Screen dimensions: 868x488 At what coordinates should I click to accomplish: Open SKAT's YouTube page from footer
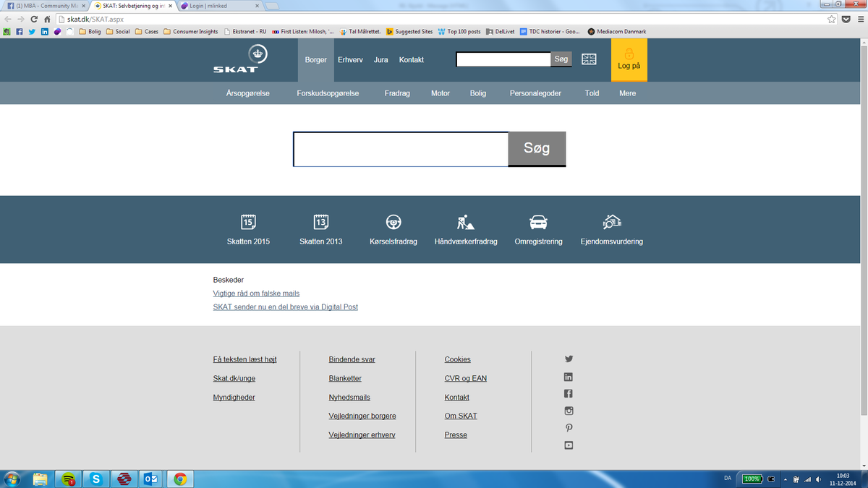(x=569, y=445)
